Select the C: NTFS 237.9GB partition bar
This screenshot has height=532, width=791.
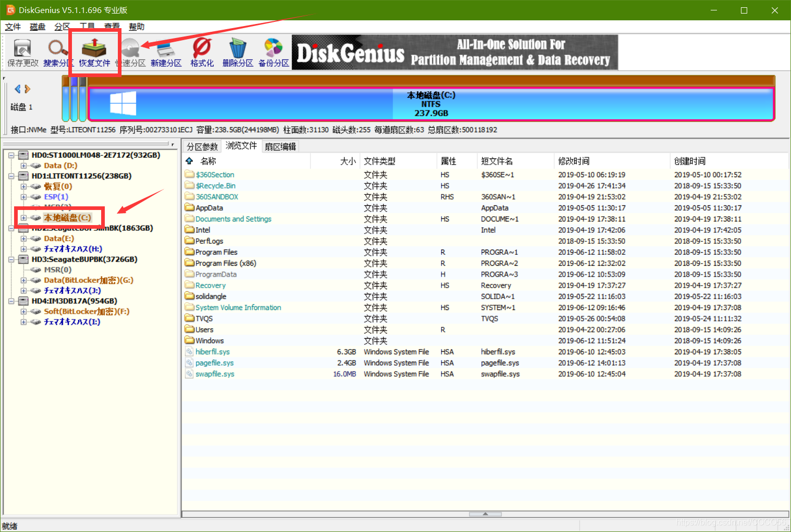431,104
